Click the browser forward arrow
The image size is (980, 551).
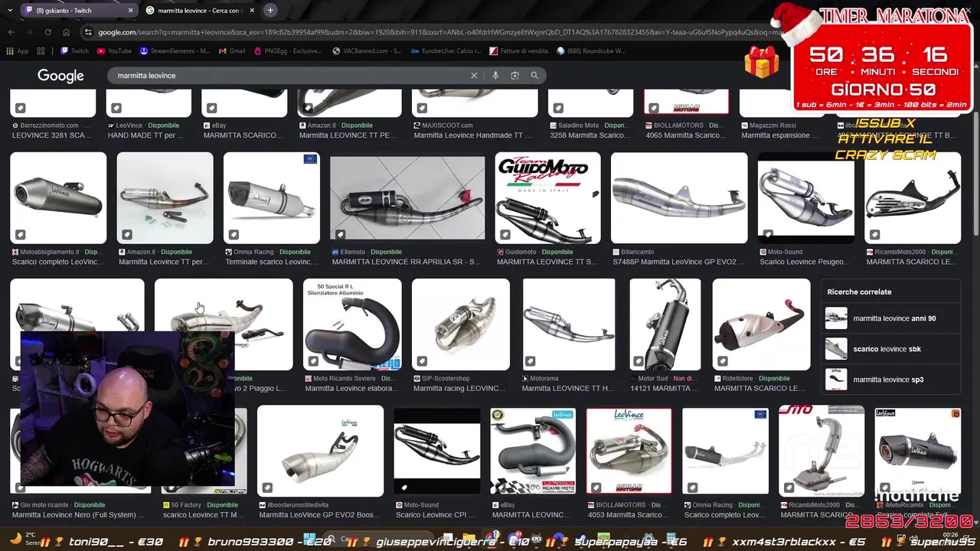click(x=29, y=32)
